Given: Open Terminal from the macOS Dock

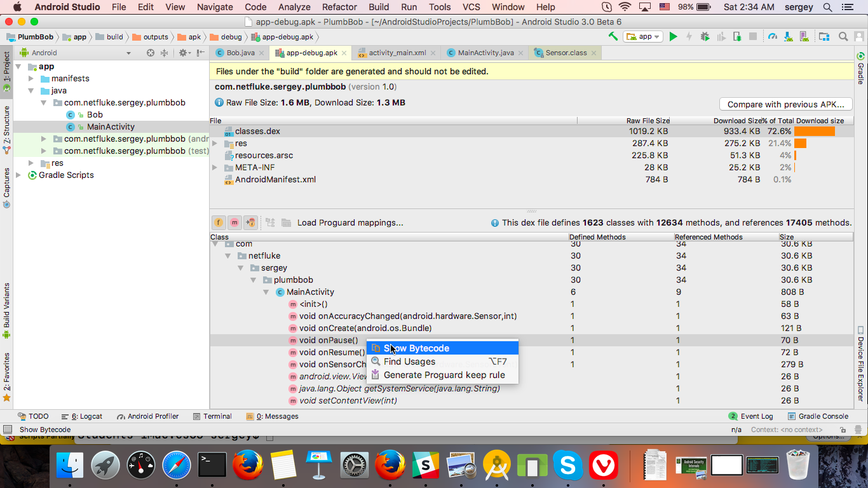Looking at the screenshot, I should point(212,466).
